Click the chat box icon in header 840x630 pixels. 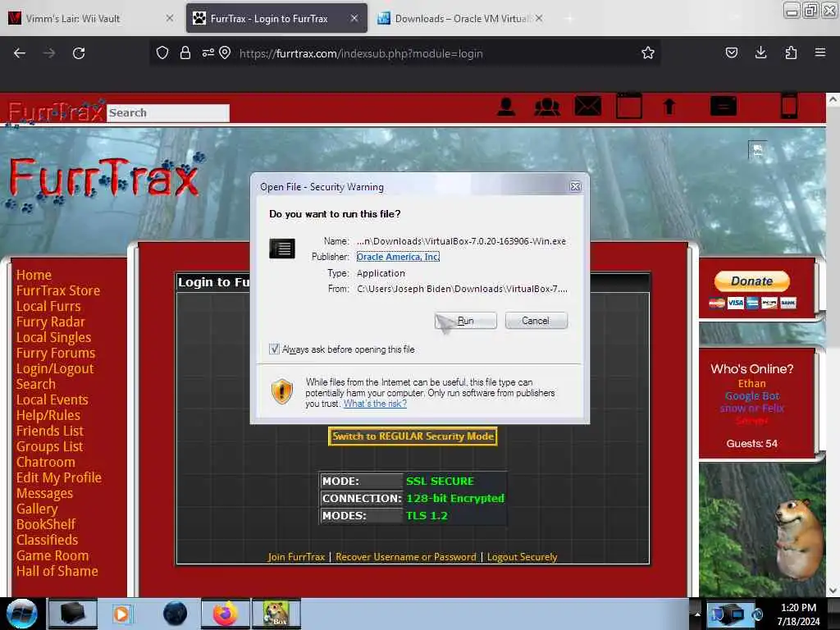(x=724, y=106)
